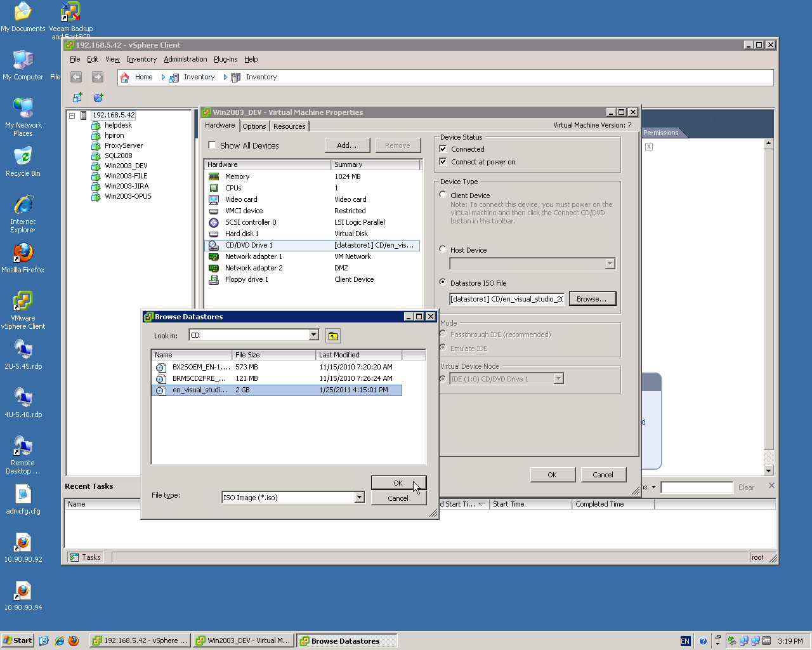Open the Inventory menu
Image resolution: width=812 pixels, height=650 pixels.
point(141,60)
